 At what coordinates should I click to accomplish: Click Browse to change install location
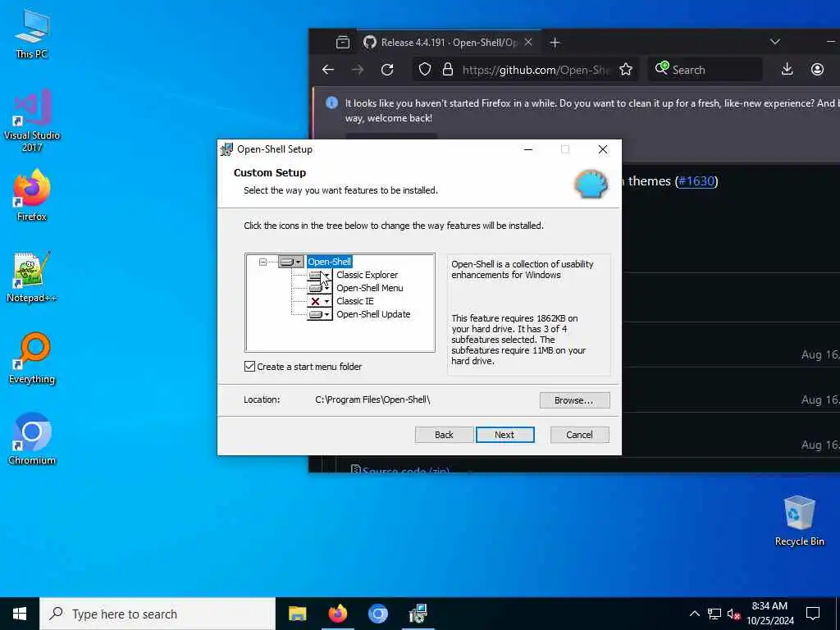(574, 400)
